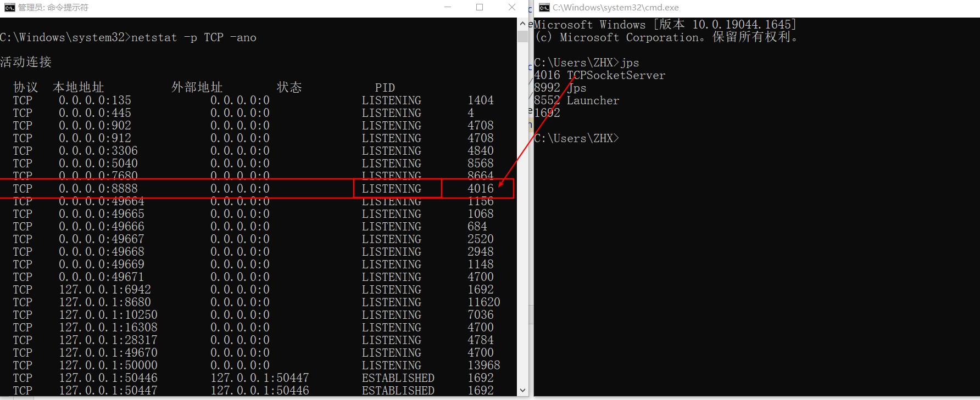The height and width of the screenshot is (400, 980).
Task: Click local address 0.0.0.0:49666
Action: 102,227
